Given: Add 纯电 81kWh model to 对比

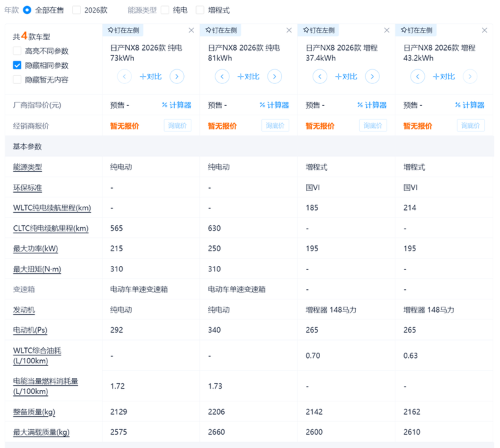Looking at the screenshot, I should coord(249,77).
